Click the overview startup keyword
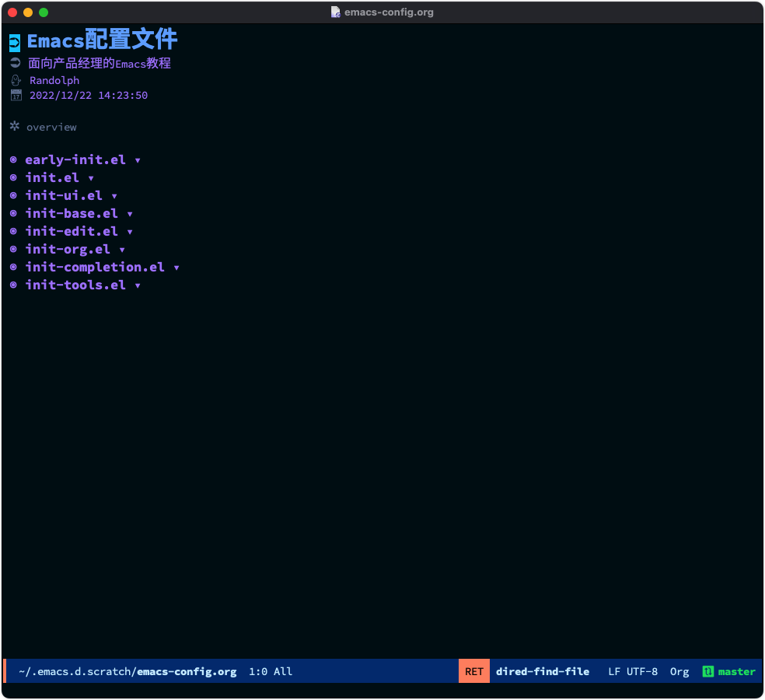Screen dimensions: 765x700 [x=51, y=128]
